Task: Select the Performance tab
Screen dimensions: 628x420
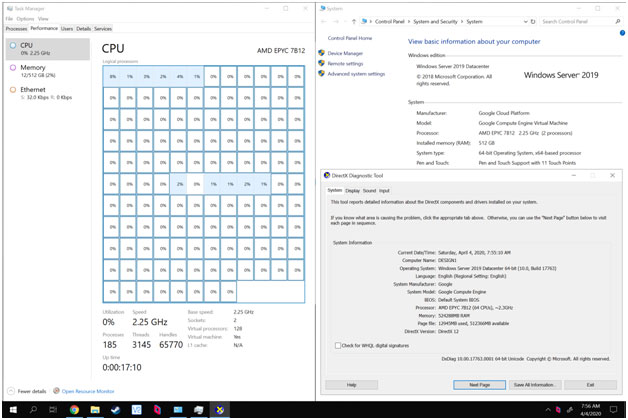Action: 44,28
